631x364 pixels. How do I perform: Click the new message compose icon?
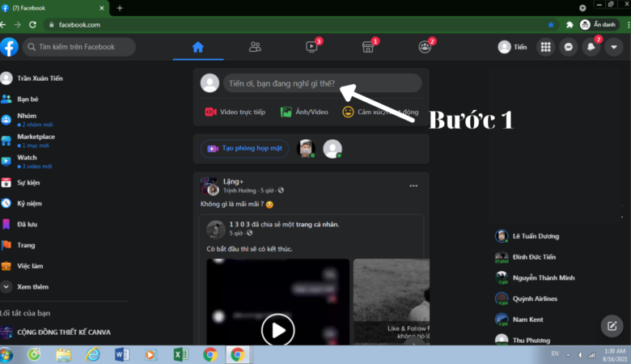pyautogui.click(x=612, y=326)
